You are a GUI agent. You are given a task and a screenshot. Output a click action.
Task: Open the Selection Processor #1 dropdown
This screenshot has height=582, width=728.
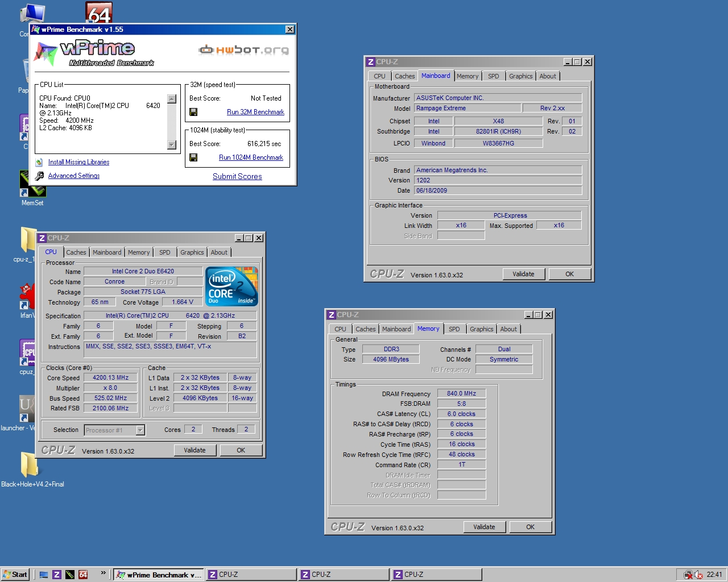[140, 430]
